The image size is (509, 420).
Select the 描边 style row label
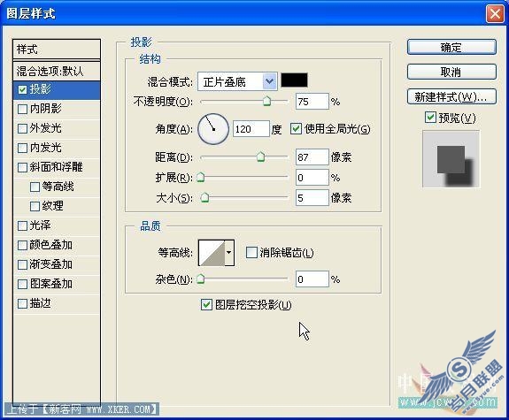40,303
